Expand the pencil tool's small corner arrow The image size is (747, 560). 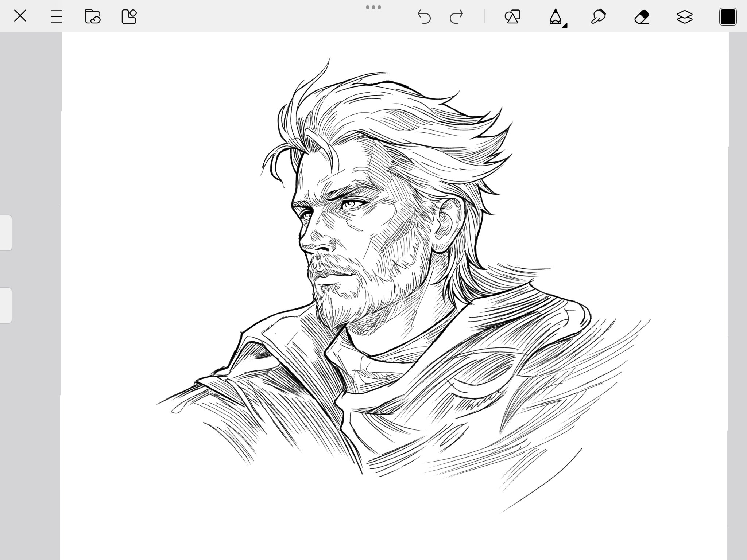point(565,26)
